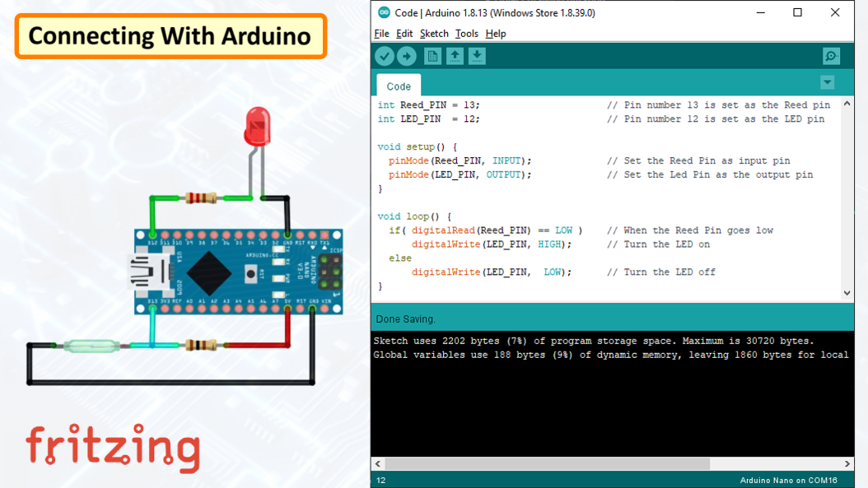Close the Arduino IDE window
The height and width of the screenshot is (488, 868).
pyautogui.click(x=835, y=12)
